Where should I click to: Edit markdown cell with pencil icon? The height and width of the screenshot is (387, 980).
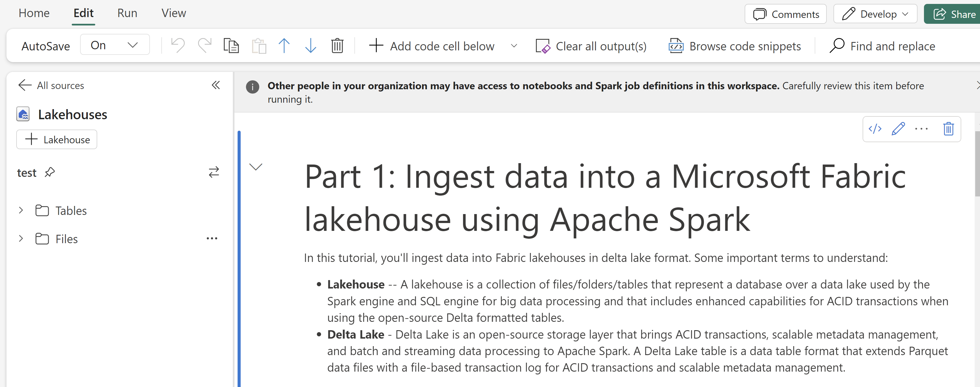tap(898, 129)
